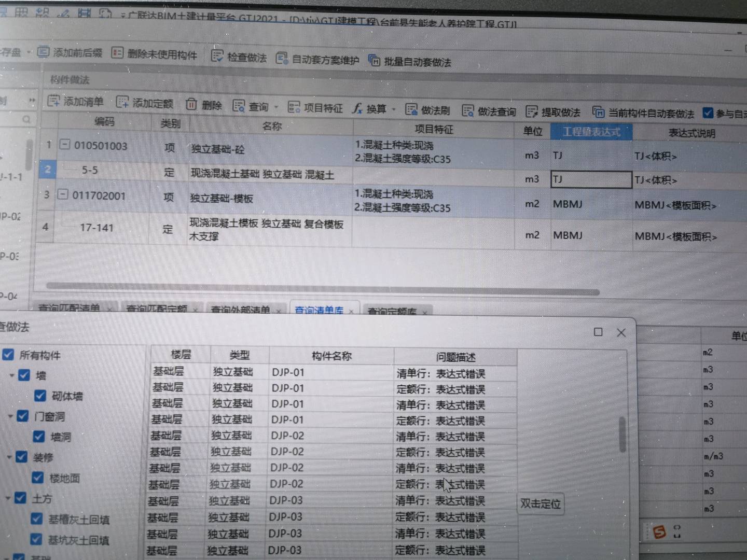The height and width of the screenshot is (560, 747).
Task: Toggle the 装修 checkbox
Action: pos(21,457)
